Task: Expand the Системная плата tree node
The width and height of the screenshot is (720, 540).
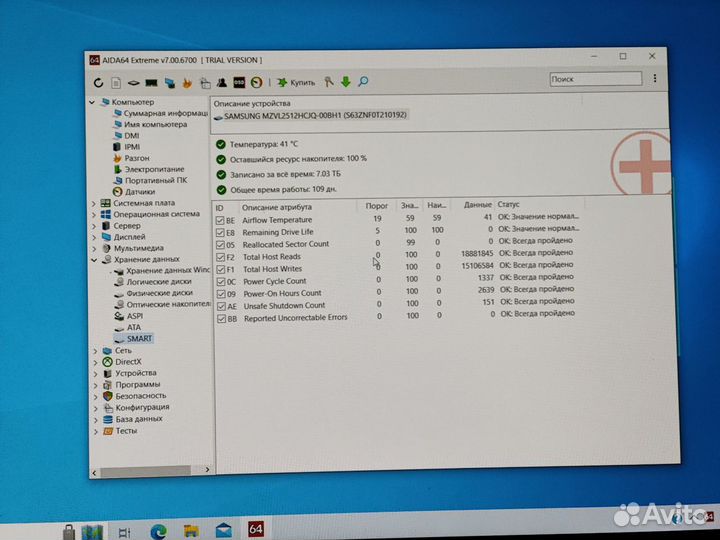Action: (93, 203)
